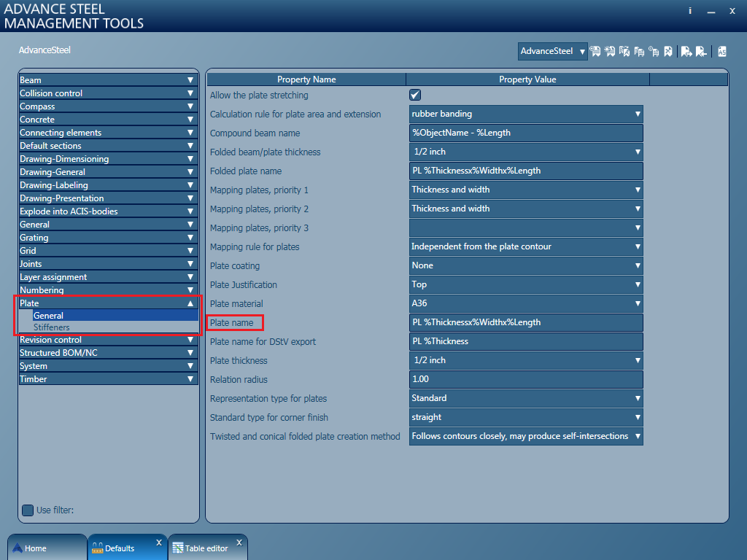Open the Folded beam/plate thickness dropdown
The width and height of the screenshot is (747, 560).
pos(526,152)
